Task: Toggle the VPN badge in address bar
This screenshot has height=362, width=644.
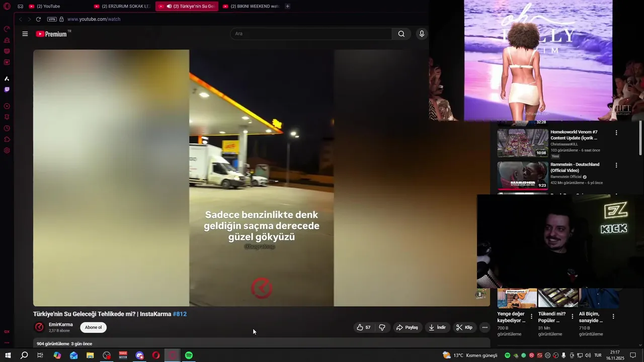Action: [52, 19]
